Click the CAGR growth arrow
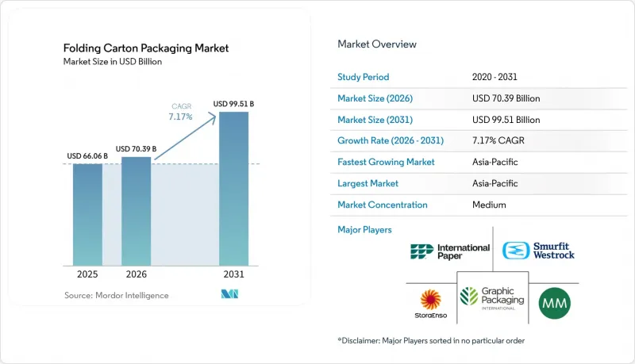Image resolution: width=635 pixels, height=364 pixels. click(x=186, y=137)
